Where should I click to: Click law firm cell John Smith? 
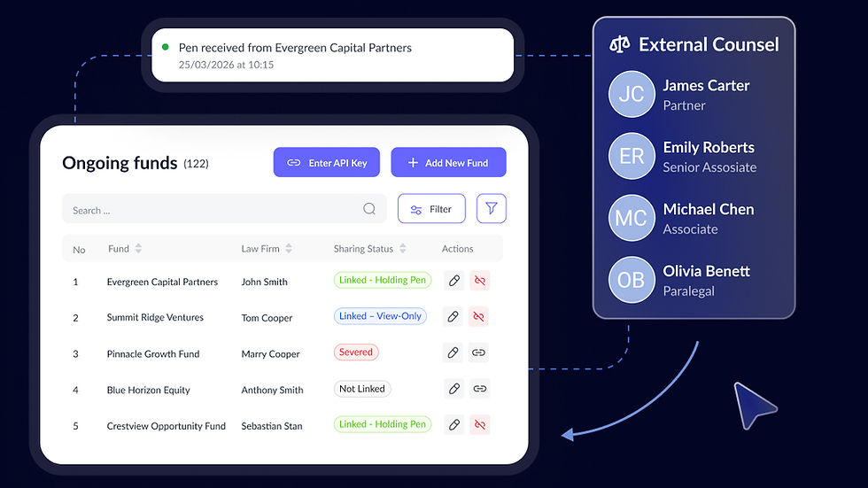pos(264,282)
